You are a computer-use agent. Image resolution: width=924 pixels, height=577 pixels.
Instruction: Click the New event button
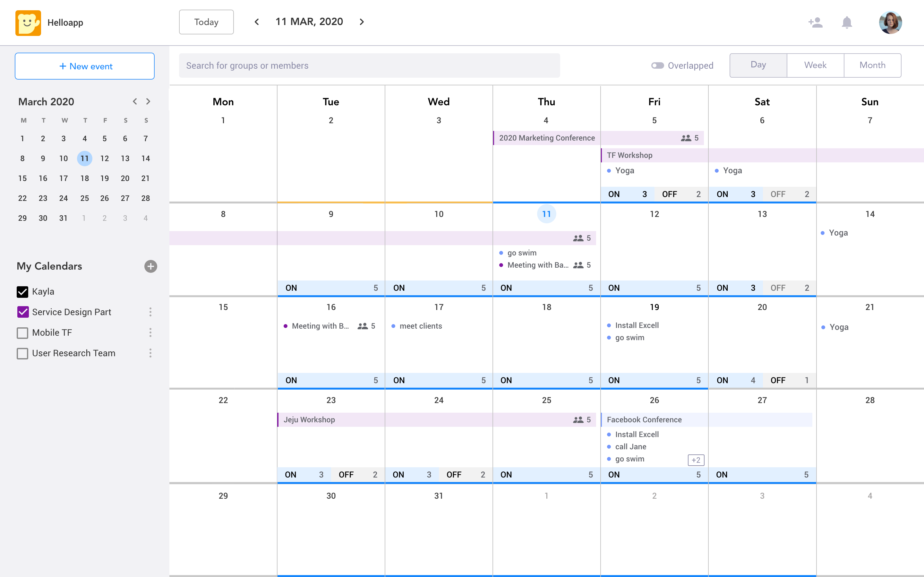pyautogui.click(x=85, y=66)
